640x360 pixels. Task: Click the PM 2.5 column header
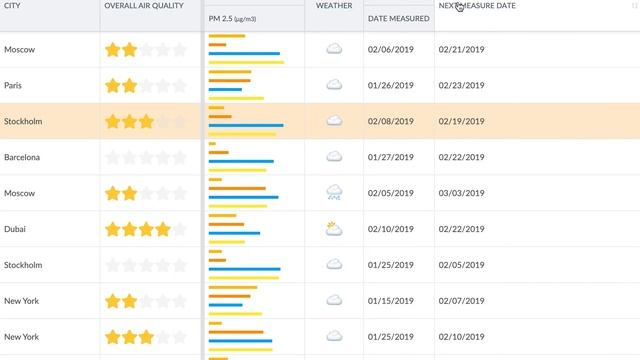coord(232,19)
